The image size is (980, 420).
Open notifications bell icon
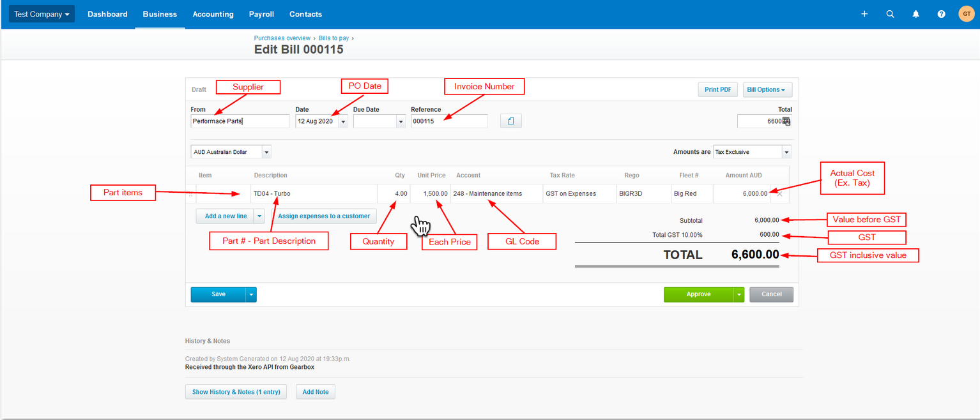(915, 14)
